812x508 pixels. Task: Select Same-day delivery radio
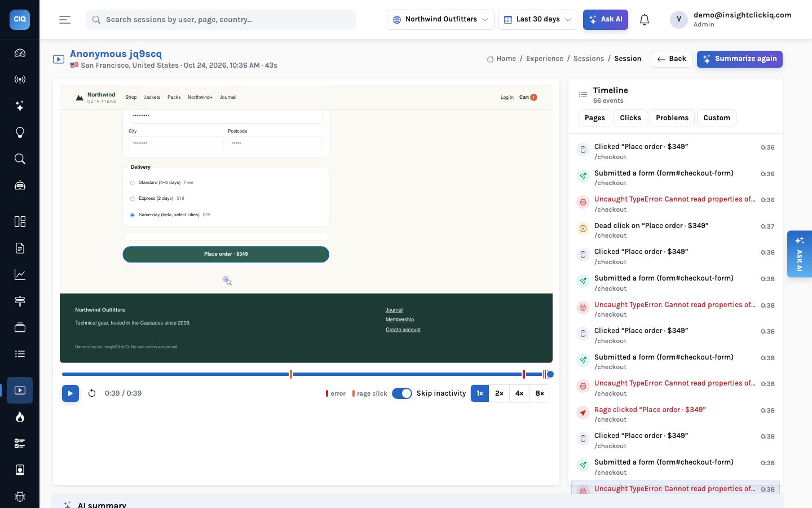point(133,215)
